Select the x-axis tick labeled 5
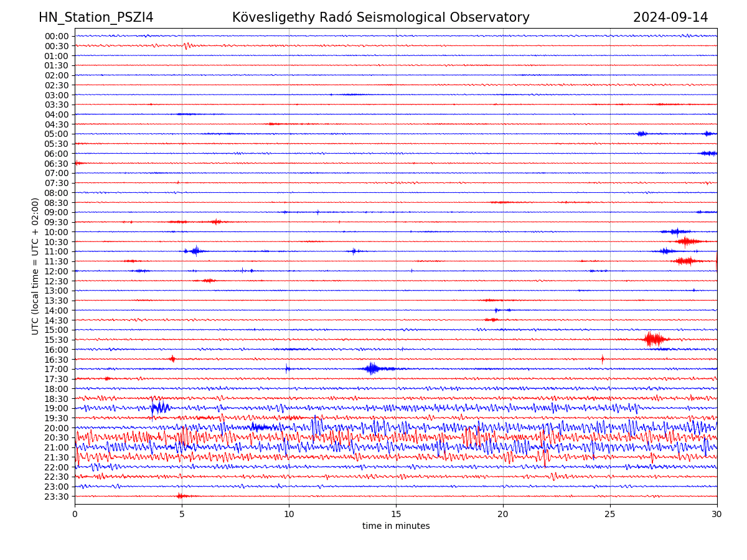 (182, 514)
